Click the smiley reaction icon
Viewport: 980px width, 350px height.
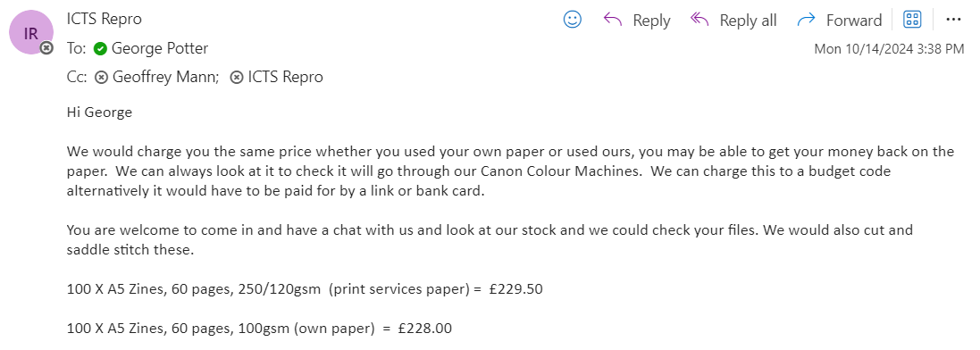(x=573, y=20)
